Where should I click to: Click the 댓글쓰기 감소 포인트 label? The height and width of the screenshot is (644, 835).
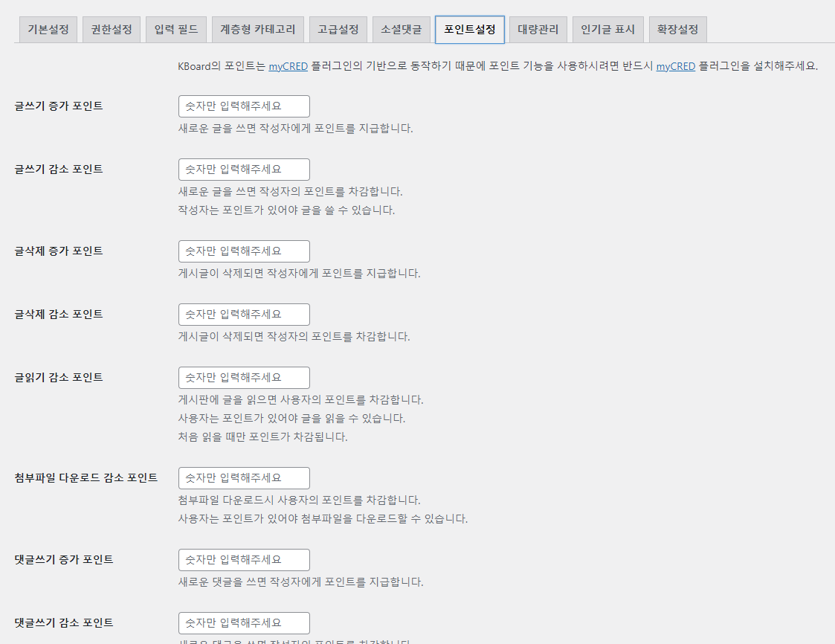[x=64, y=622]
